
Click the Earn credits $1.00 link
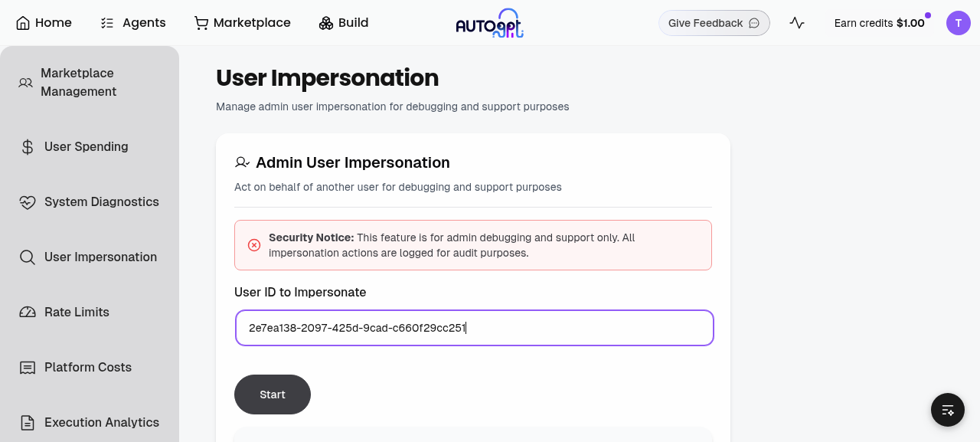click(880, 23)
